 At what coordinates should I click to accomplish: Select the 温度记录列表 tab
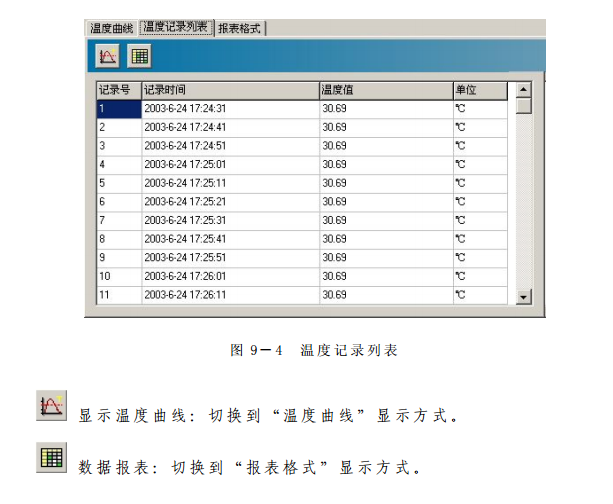tap(176, 27)
